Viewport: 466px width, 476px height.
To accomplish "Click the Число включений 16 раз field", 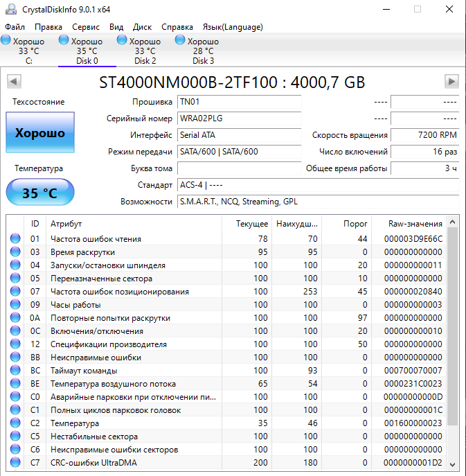I will point(424,152).
